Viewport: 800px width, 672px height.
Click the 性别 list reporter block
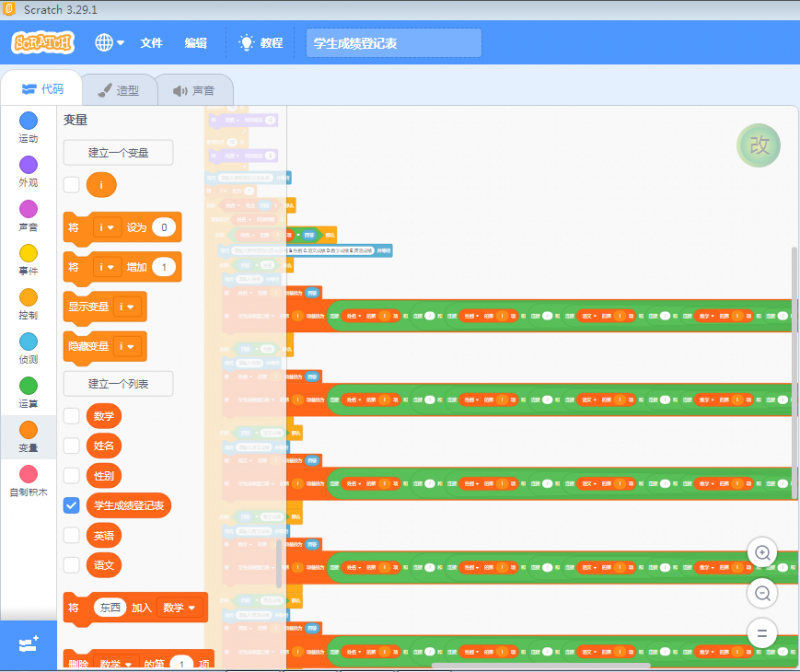click(x=104, y=476)
